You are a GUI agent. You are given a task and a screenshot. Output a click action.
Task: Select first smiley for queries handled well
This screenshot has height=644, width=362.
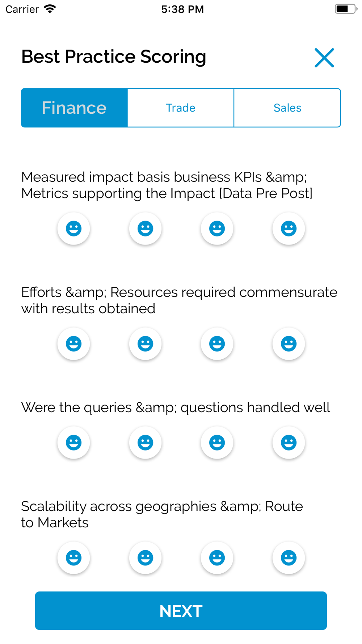pos(73,443)
